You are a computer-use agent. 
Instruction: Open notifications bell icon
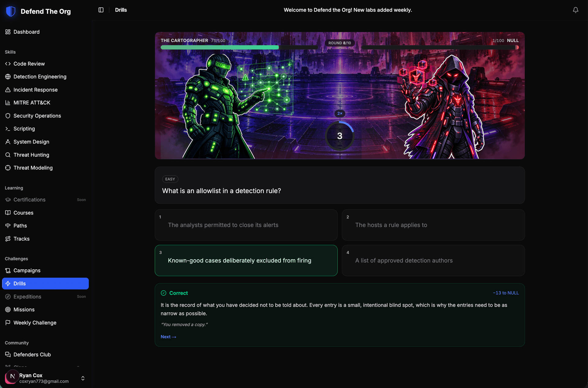point(575,10)
